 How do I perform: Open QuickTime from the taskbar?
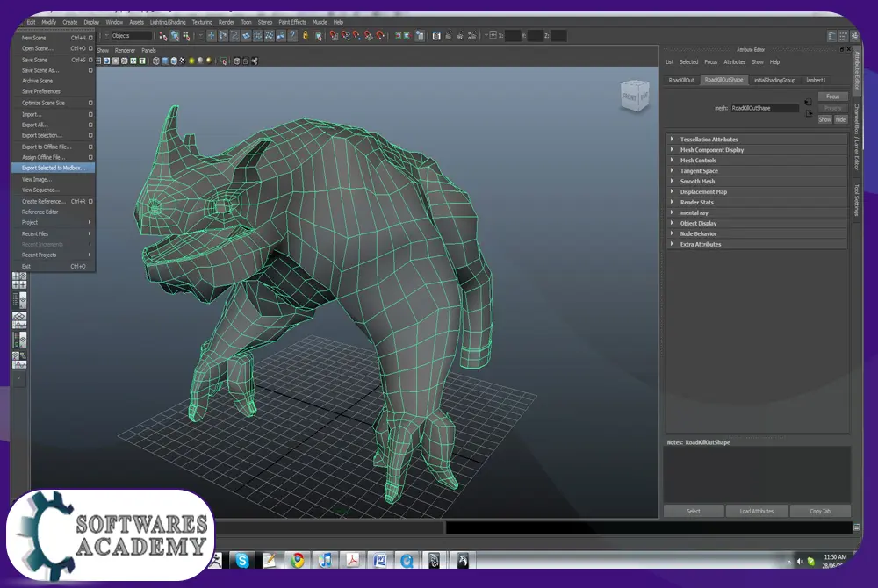407,560
